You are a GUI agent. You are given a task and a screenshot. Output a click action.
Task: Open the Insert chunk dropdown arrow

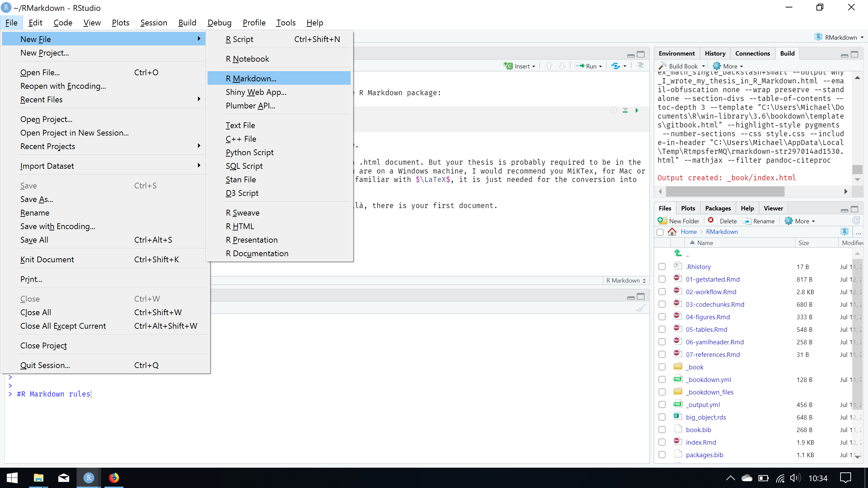[534, 66]
